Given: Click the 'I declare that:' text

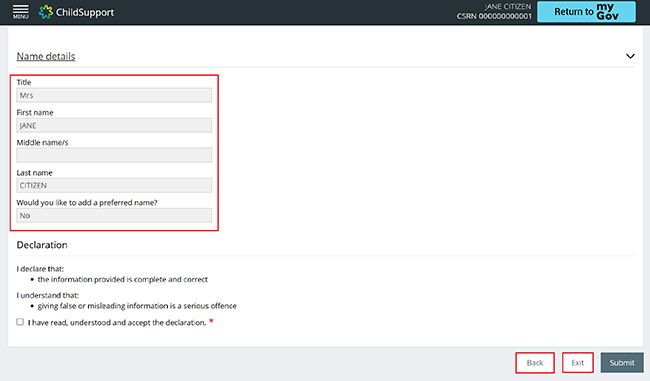Looking at the screenshot, I should coord(40,269).
